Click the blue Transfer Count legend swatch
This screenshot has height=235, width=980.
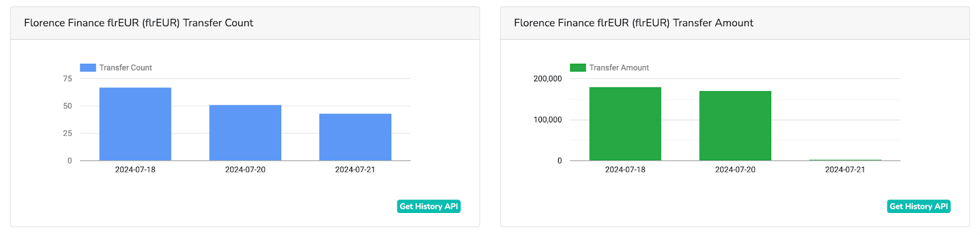click(88, 68)
